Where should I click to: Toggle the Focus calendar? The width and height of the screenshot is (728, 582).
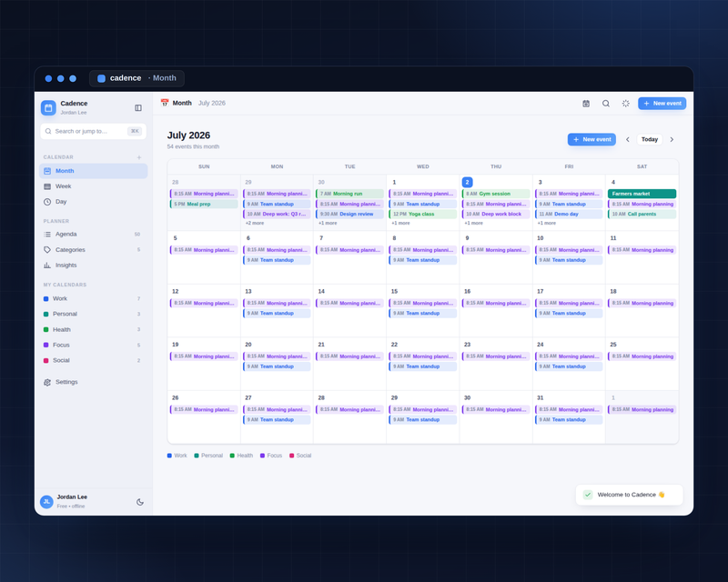94,345
